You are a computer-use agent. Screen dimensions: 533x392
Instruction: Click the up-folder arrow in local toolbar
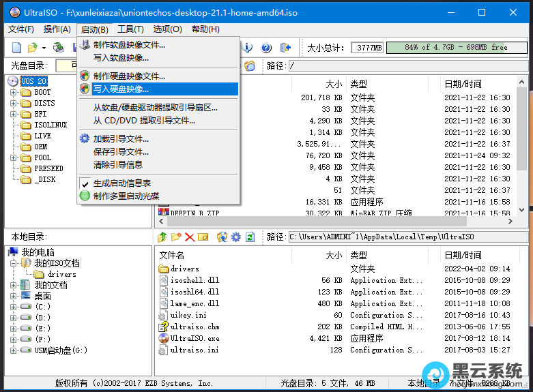(x=162, y=237)
